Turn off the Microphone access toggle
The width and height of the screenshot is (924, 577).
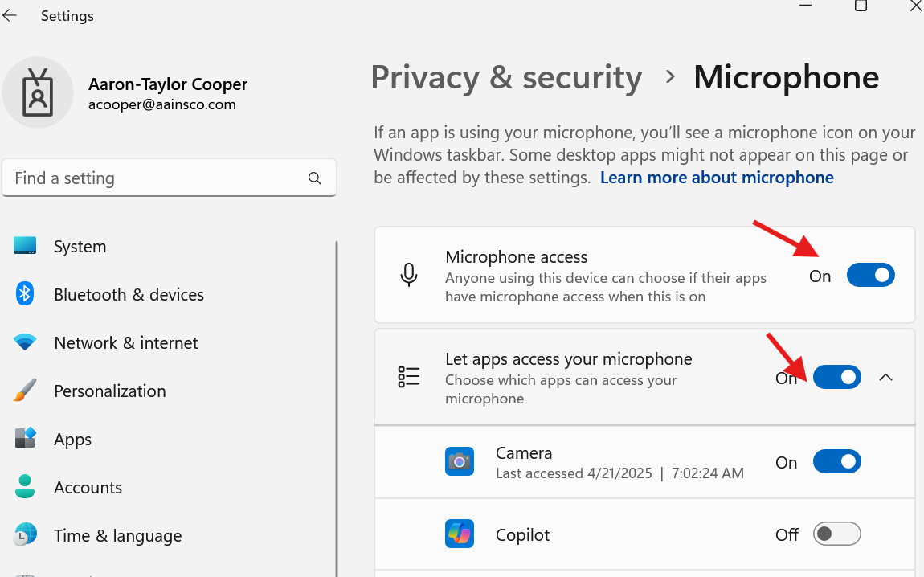(870, 276)
